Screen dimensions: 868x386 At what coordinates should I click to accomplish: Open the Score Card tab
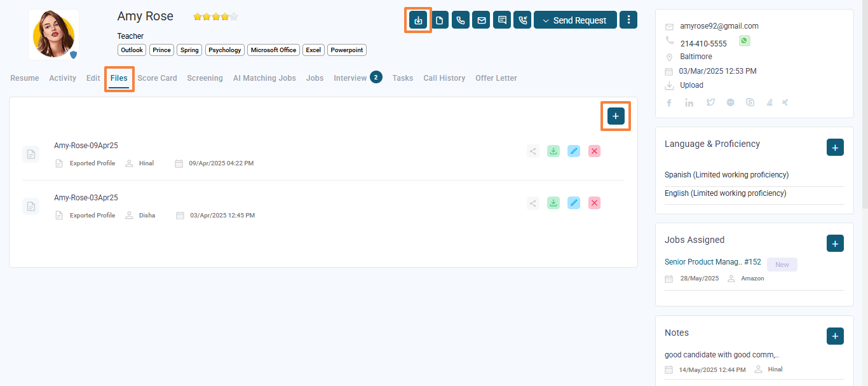pos(158,78)
